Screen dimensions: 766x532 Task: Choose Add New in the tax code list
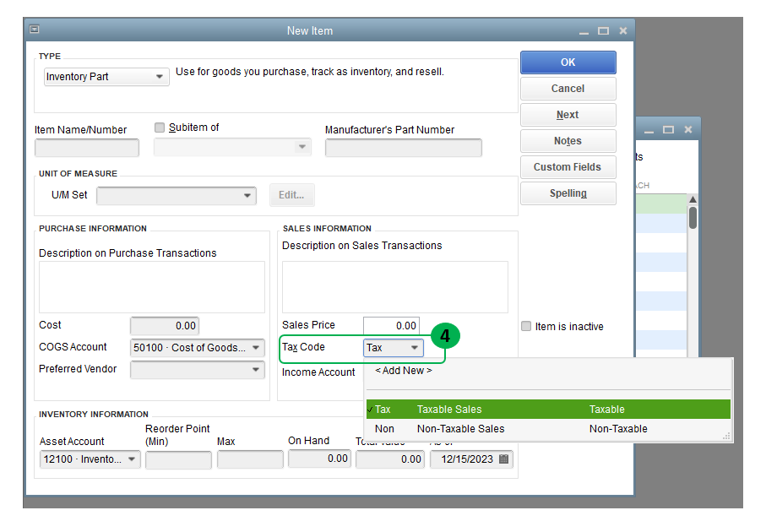404,371
